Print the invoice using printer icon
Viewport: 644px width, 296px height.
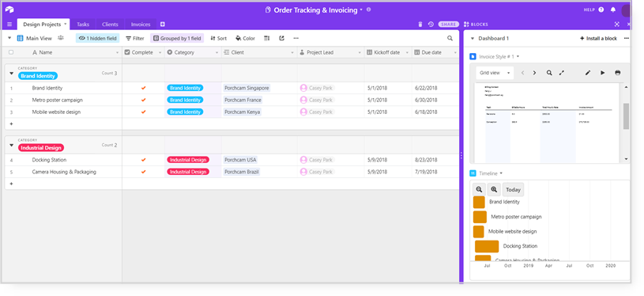(618, 73)
